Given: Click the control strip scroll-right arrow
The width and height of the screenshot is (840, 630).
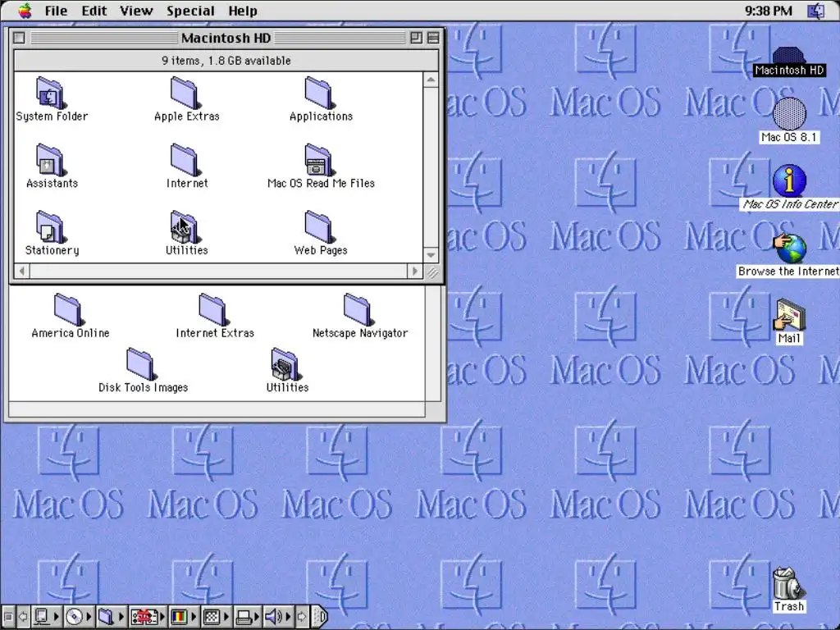Looking at the screenshot, I should pyautogui.click(x=302, y=616).
